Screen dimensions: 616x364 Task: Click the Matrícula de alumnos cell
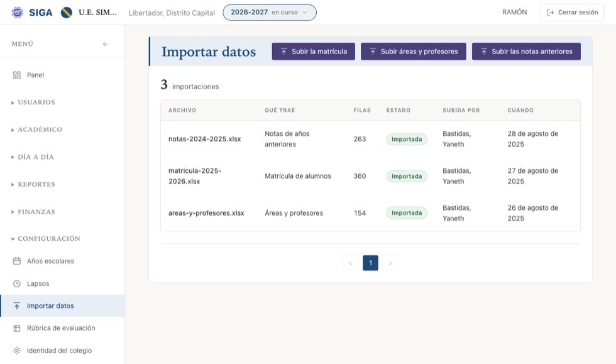tap(298, 176)
